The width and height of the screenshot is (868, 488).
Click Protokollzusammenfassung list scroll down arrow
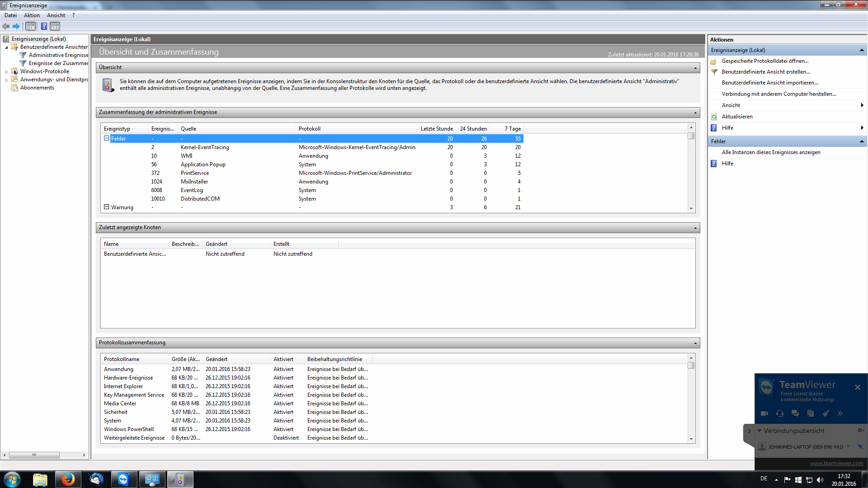691,439
